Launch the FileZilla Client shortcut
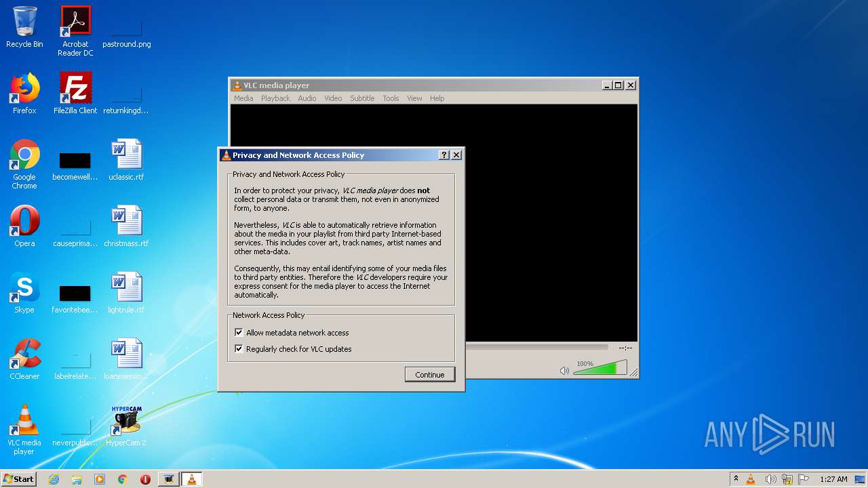Screen dimensions: 868x488 tap(75, 94)
